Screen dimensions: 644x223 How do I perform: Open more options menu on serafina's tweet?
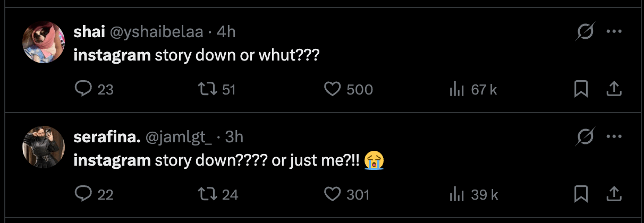point(614,137)
